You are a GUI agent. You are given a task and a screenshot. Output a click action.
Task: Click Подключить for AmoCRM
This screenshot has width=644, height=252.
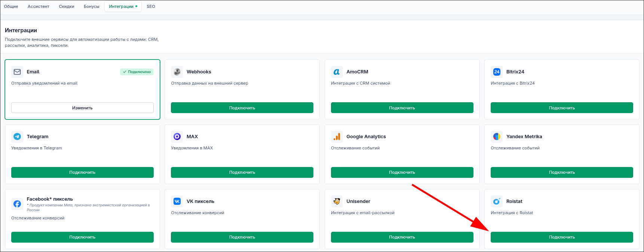[x=402, y=108]
